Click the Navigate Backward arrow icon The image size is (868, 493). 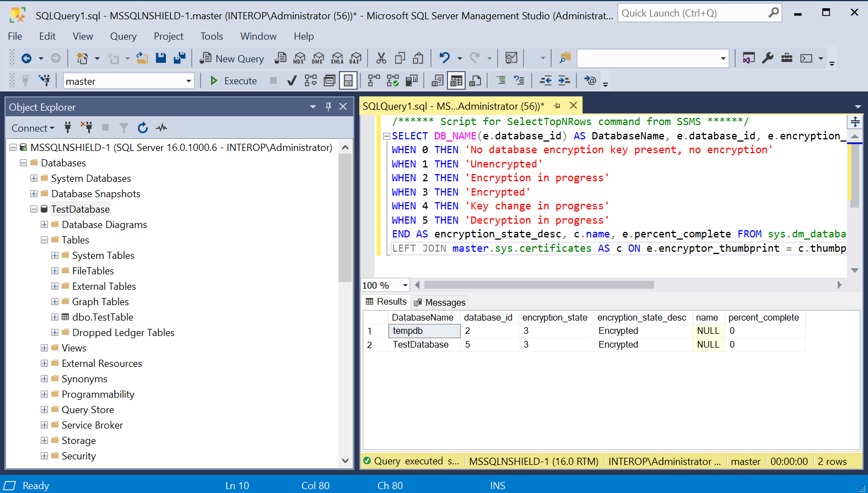pos(26,58)
